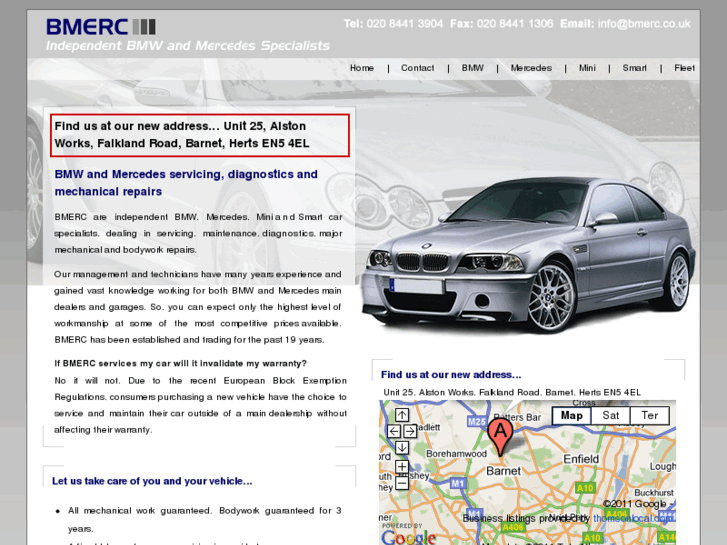727x545 pixels.
Task: Switch the map to Sat view
Action: pyautogui.click(x=611, y=416)
